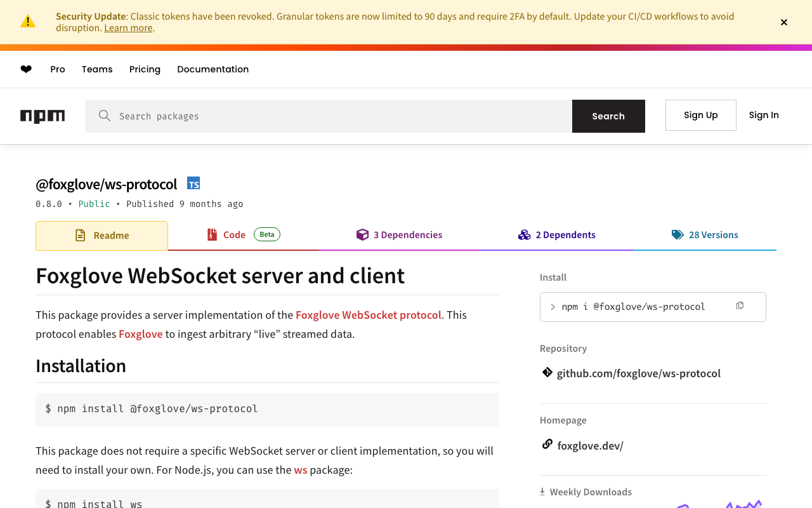812x508 pixels.
Task: Click the npm logo
Action: pos(43,116)
